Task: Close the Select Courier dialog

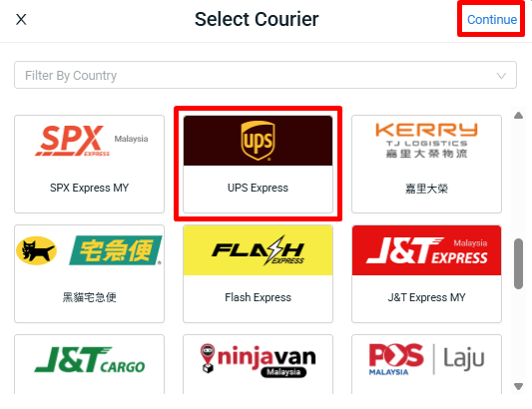Action: coord(21,19)
